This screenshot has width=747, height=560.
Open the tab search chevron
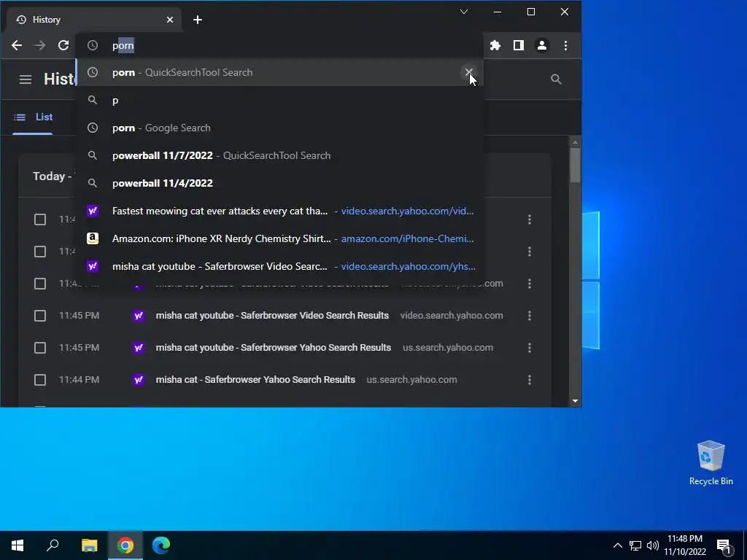click(463, 12)
